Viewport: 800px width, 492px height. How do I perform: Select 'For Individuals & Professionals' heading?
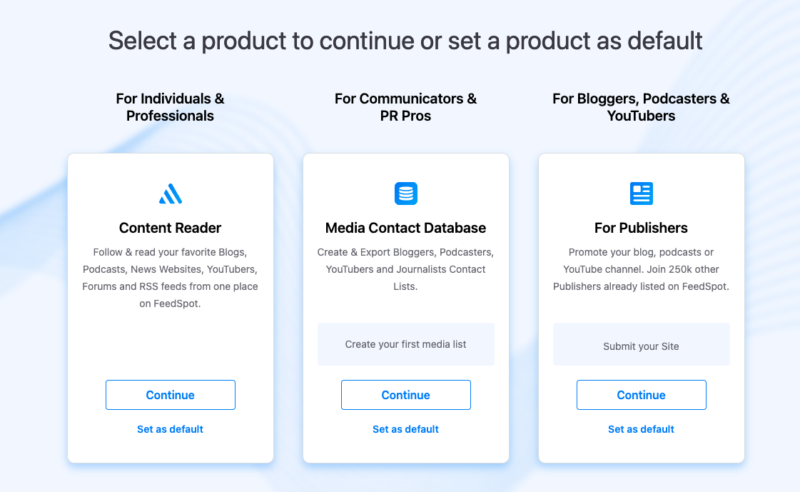170,107
